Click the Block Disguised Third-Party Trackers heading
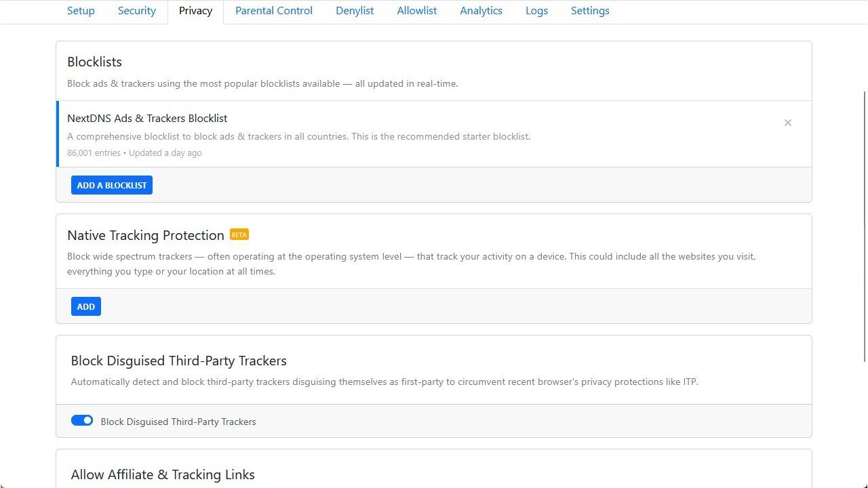Viewport: 868px width, 488px height. point(179,361)
